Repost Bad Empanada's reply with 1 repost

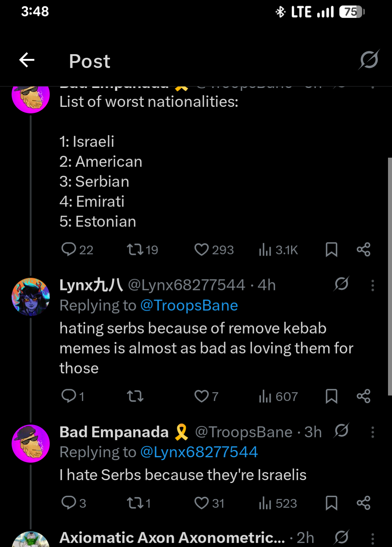pos(135,503)
